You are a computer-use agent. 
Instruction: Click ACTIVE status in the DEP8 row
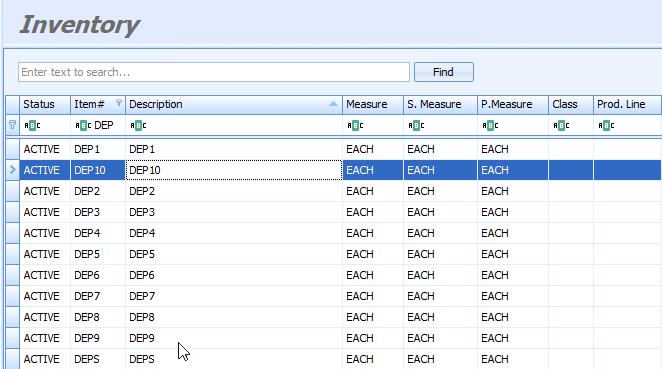point(45,317)
